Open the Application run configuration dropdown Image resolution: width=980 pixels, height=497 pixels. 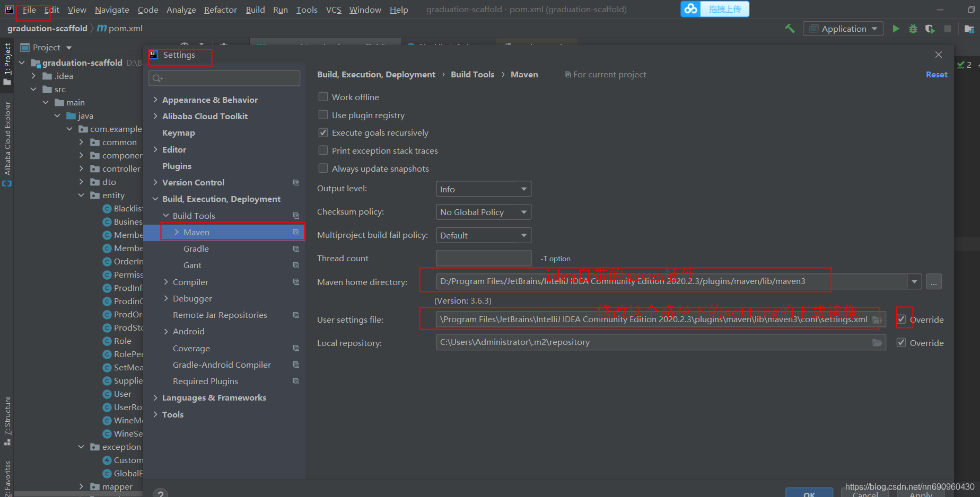point(843,29)
